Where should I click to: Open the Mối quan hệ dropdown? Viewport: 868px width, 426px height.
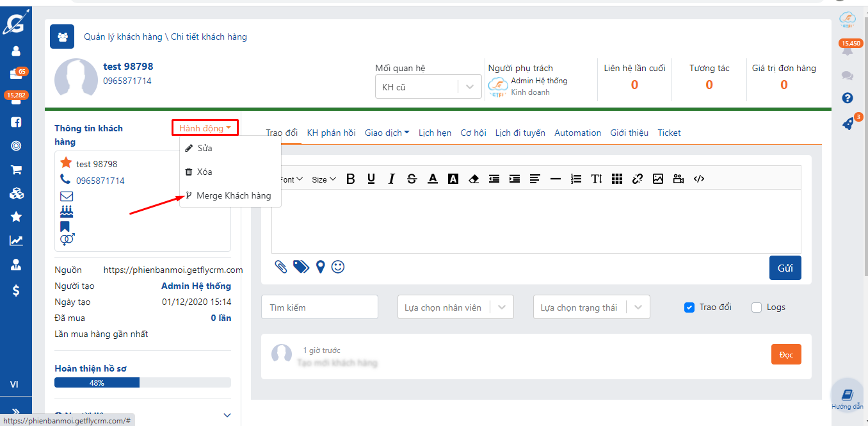(427, 87)
